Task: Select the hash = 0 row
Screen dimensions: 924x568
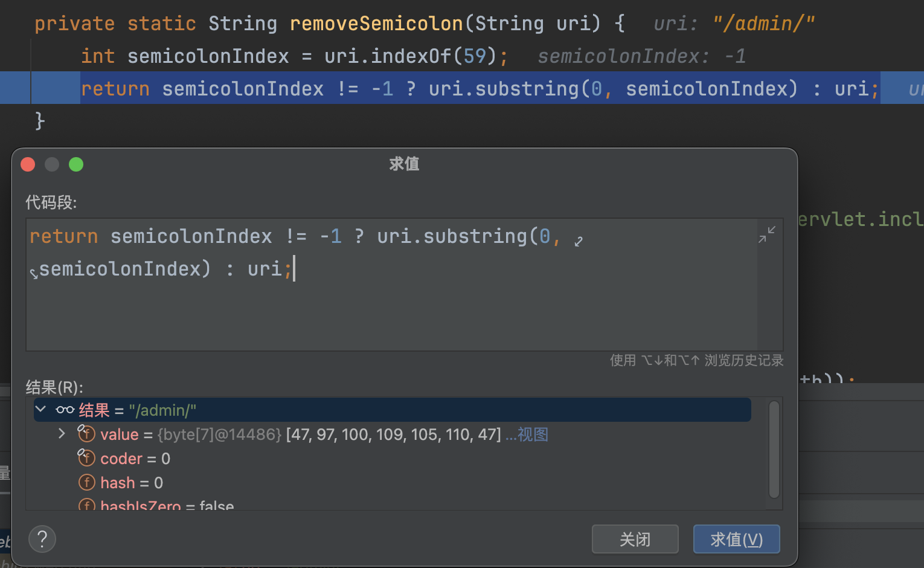Action: point(132,483)
